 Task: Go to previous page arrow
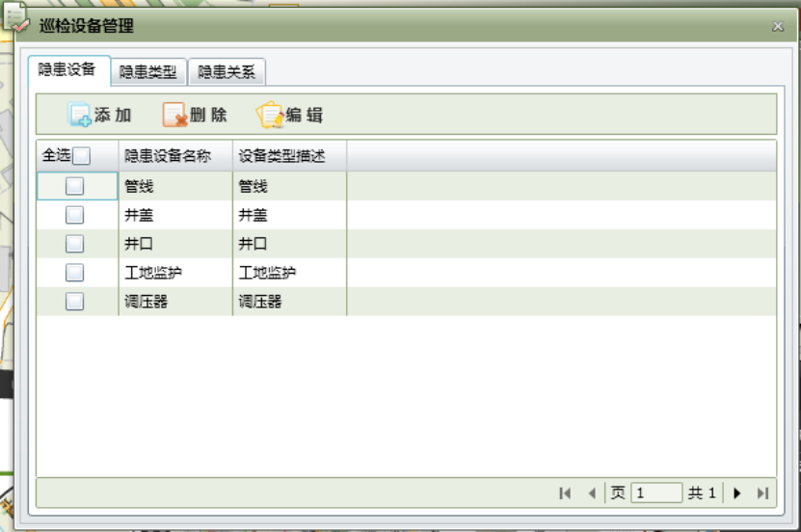(592, 493)
